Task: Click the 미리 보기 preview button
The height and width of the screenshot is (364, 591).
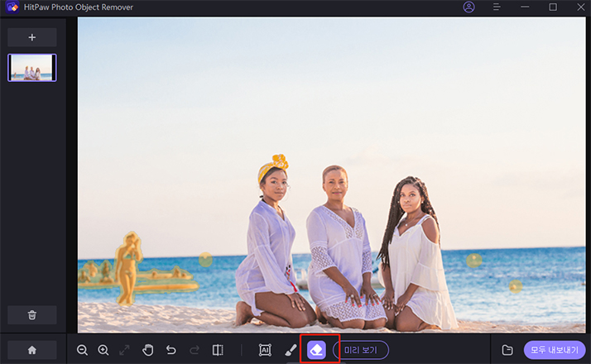Action: [x=360, y=350]
